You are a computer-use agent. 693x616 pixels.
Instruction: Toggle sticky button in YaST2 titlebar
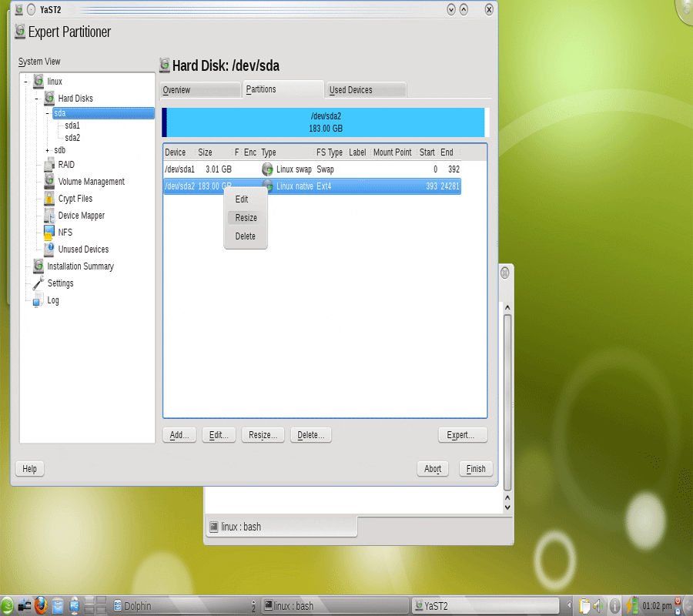[x=32, y=9]
